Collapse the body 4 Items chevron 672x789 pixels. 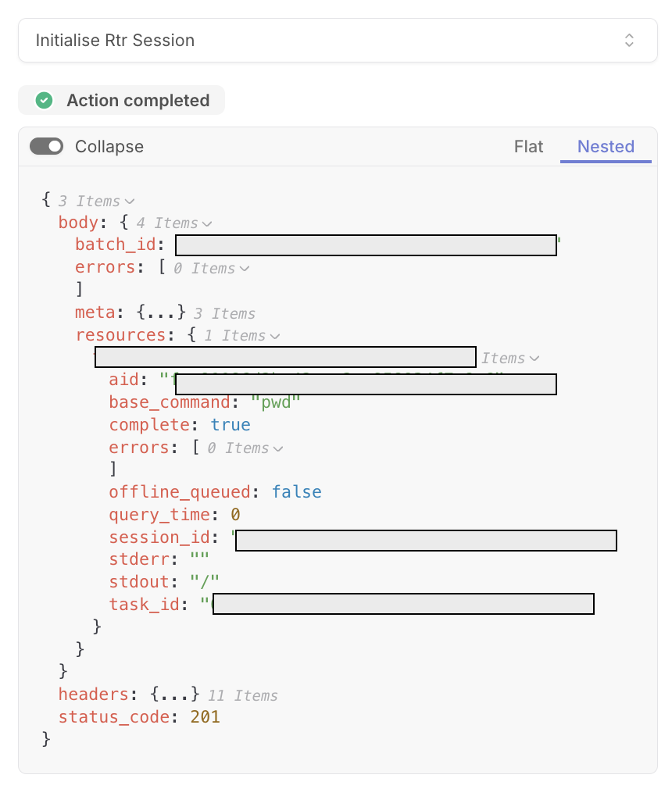click(x=207, y=223)
